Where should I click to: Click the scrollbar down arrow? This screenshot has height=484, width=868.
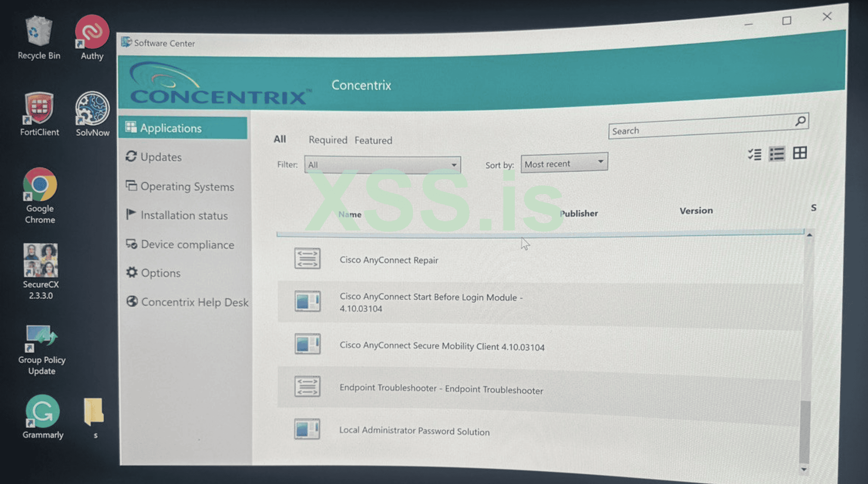(x=804, y=470)
